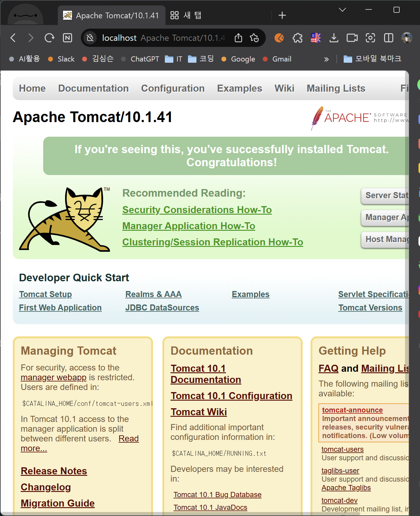The height and width of the screenshot is (516, 420).
Task: Expand hidden bookmarks with double chevron
Action: coord(326,59)
